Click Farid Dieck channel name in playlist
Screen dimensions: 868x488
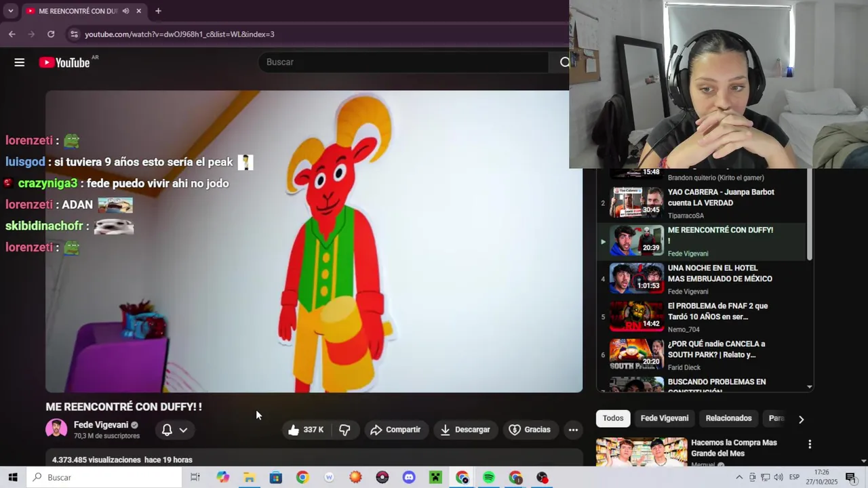click(x=684, y=367)
